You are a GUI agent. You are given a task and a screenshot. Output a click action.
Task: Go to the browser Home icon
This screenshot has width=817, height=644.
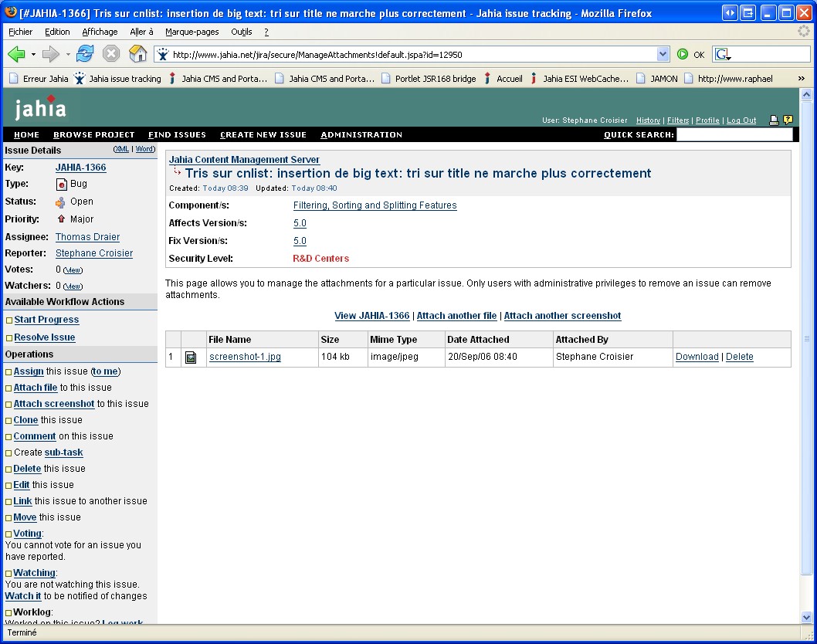point(137,54)
